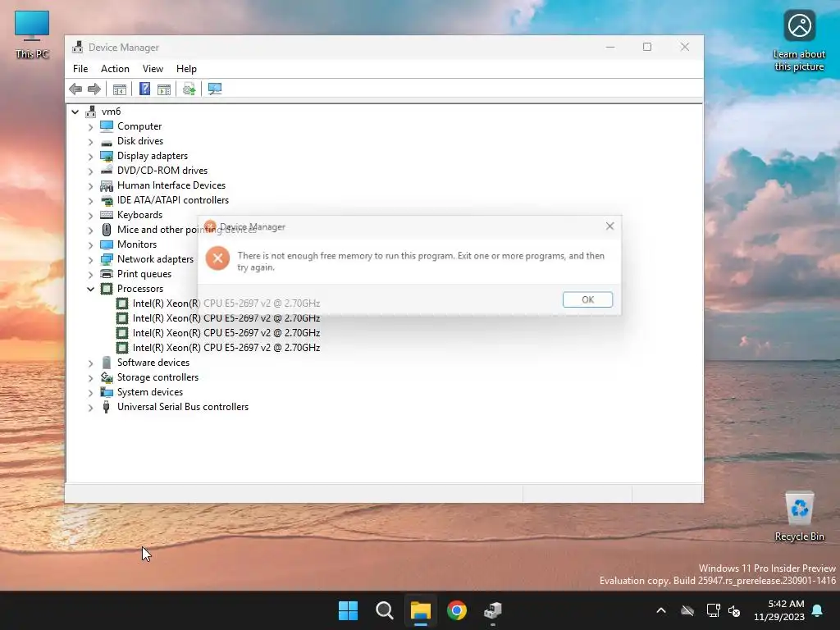Viewport: 840px width, 630px height.
Task: Open the Help toolbar icon with question mark
Action: [144, 89]
